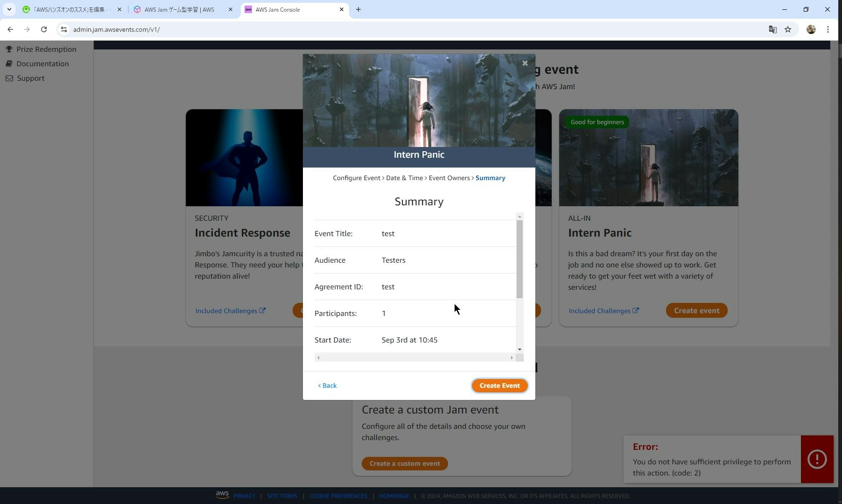Viewport: 842px width, 504px height.
Task: Open the SITE TERMS footer link
Action: point(282,496)
